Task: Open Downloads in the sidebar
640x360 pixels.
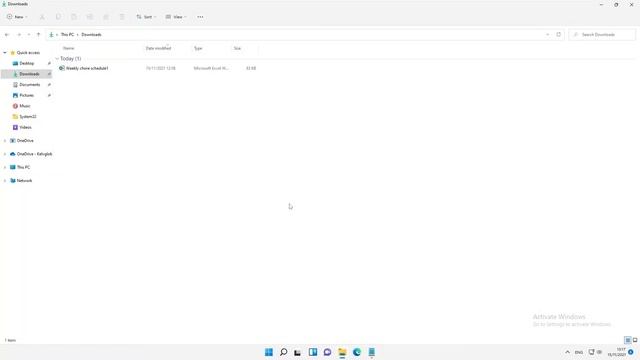Action: click(x=29, y=74)
